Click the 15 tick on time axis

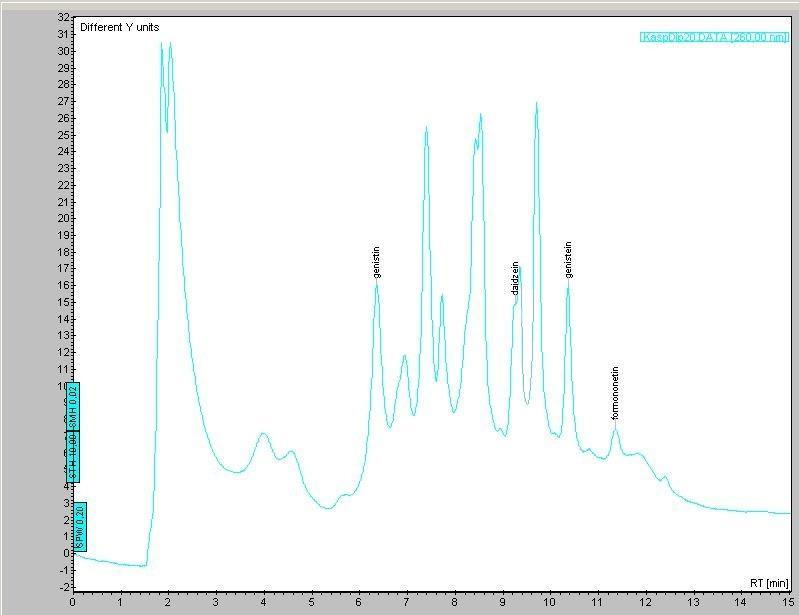point(787,602)
